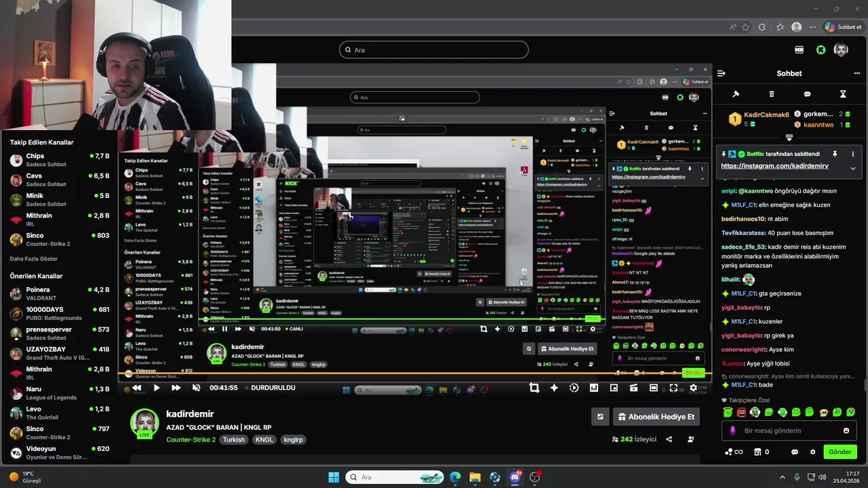This screenshot has width=868, height=488.
Task: Click the user icon next to share
Action: click(691, 439)
